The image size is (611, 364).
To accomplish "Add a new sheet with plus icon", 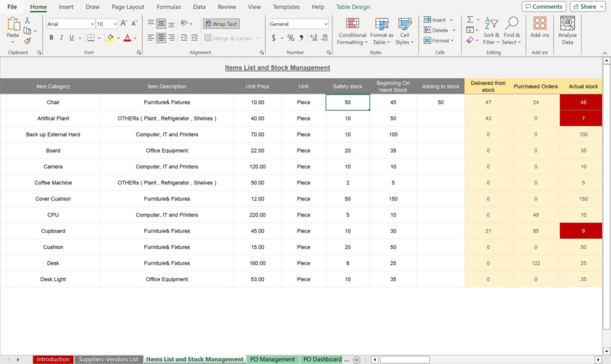I will pyautogui.click(x=357, y=360).
